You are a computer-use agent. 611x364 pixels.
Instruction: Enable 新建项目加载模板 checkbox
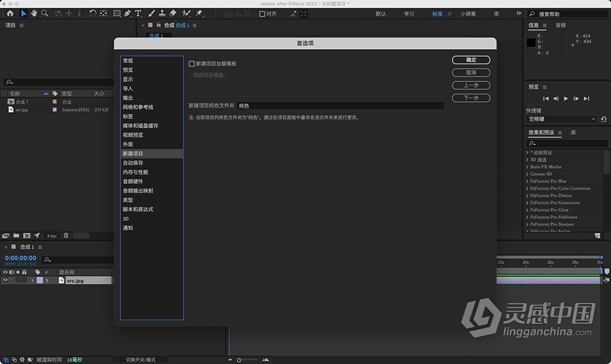[192, 64]
